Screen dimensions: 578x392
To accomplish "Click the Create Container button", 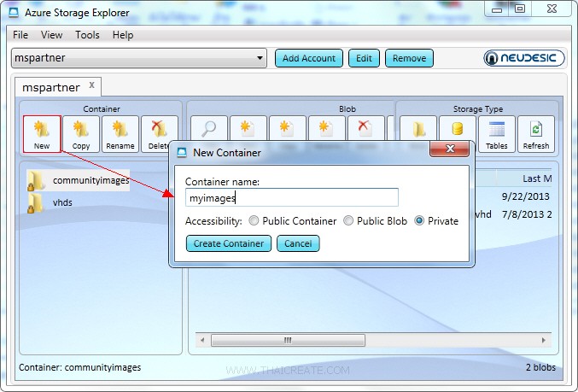I will 229,243.
